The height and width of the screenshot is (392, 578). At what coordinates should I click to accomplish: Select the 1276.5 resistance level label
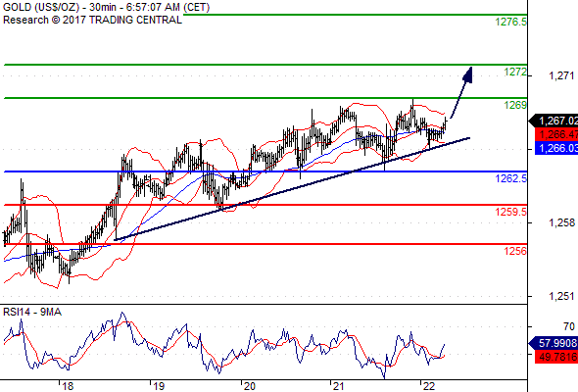tap(511, 22)
